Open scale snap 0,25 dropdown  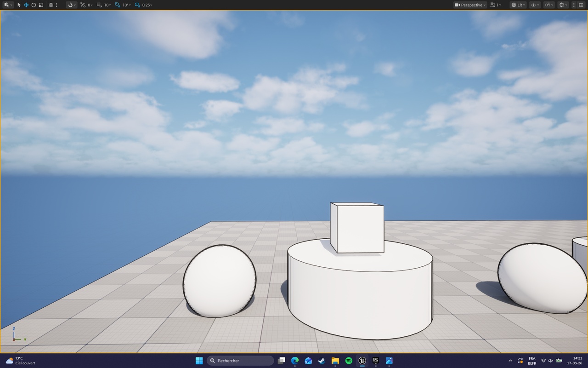coord(147,5)
